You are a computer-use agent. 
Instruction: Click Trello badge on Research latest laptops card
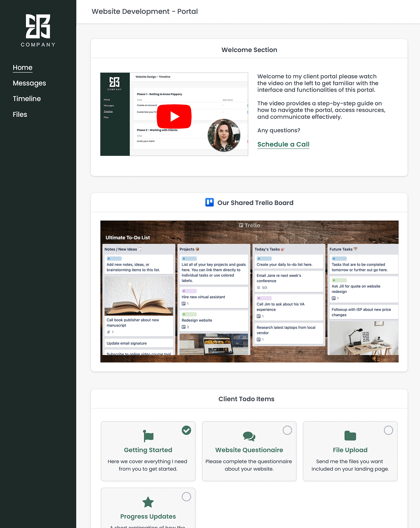pos(259,340)
